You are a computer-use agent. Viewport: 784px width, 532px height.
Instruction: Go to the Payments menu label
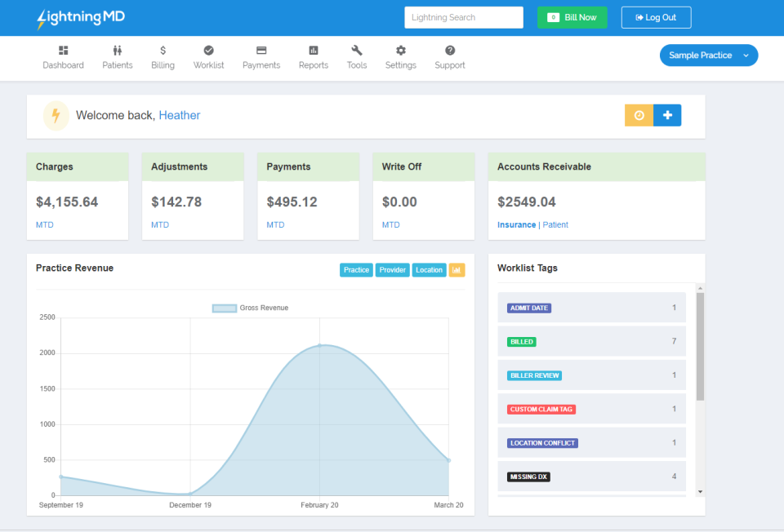261,65
